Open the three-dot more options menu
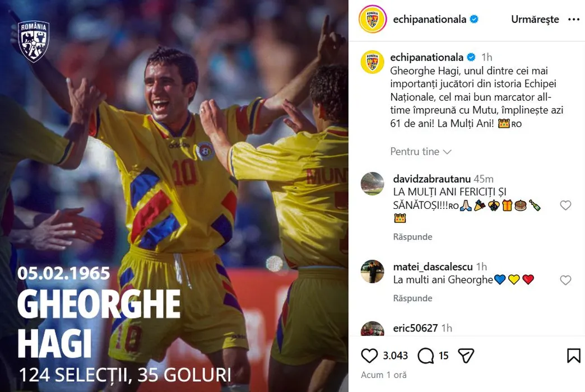This screenshot has height=392, width=585. [573, 20]
